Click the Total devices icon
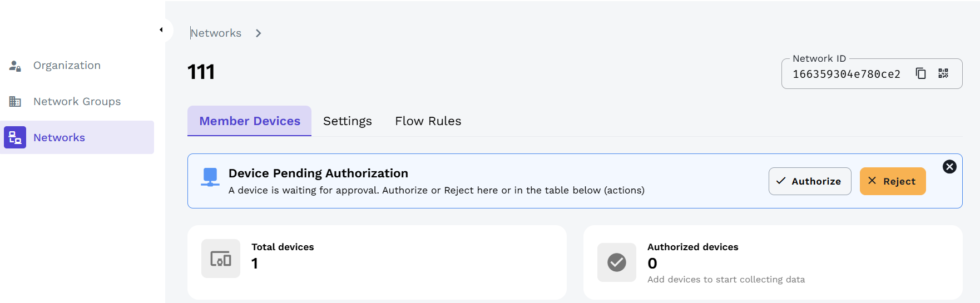The width and height of the screenshot is (980, 303). tap(221, 259)
